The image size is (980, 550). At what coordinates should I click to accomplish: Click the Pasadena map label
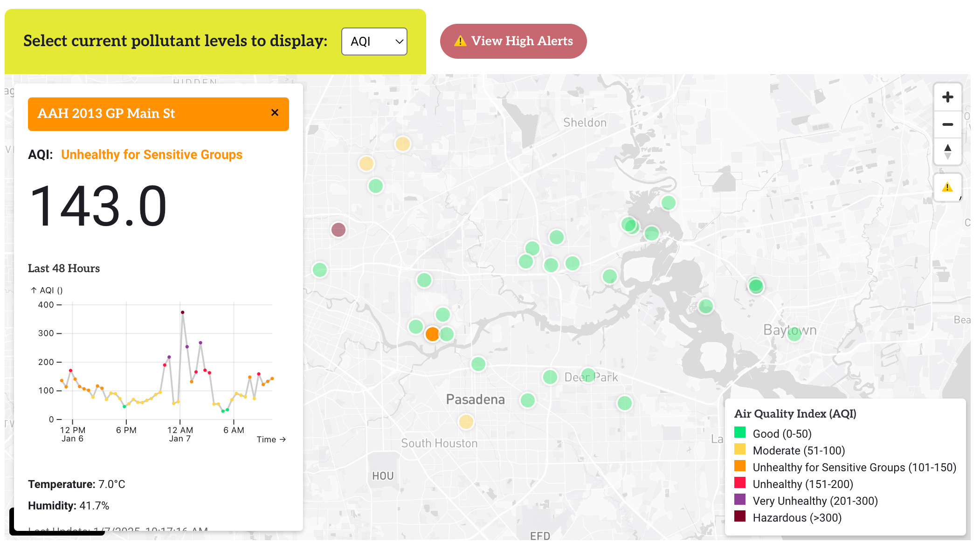pos(475,399)
